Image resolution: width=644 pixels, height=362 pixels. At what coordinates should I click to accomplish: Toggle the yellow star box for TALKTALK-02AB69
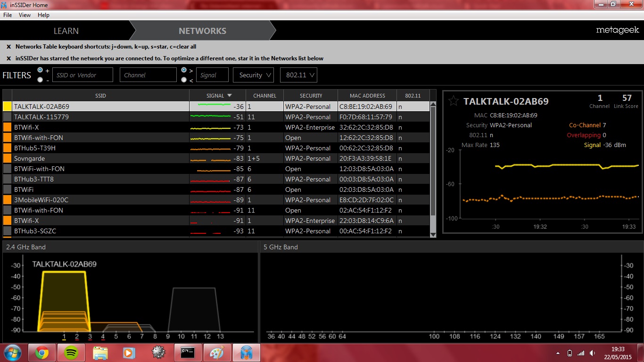pos(7,107)
